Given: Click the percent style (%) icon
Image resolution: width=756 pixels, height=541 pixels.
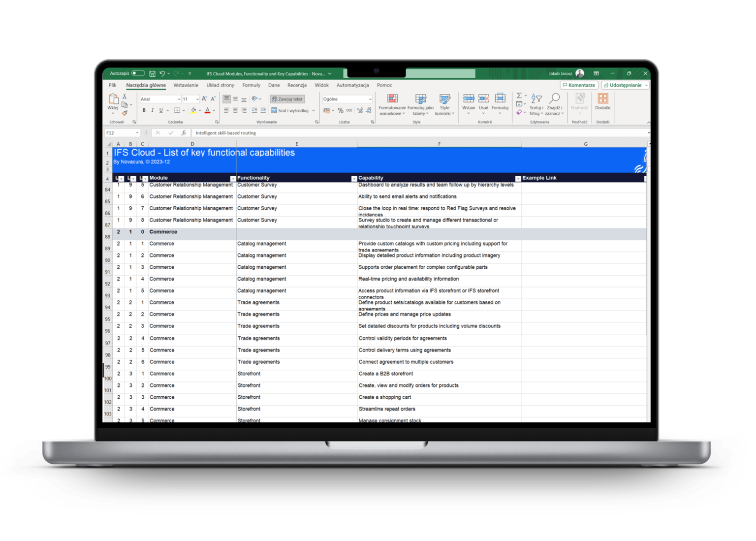Looking at the screenshot, I should pos(340,110).
